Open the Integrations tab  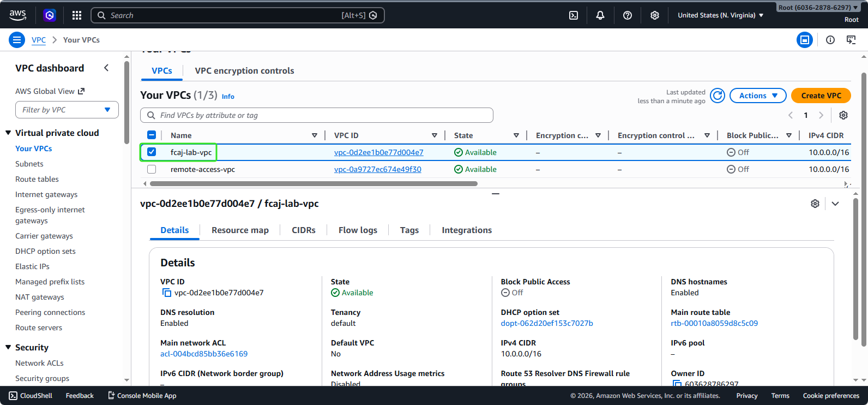pyautogui.click(x=467, y=230)
